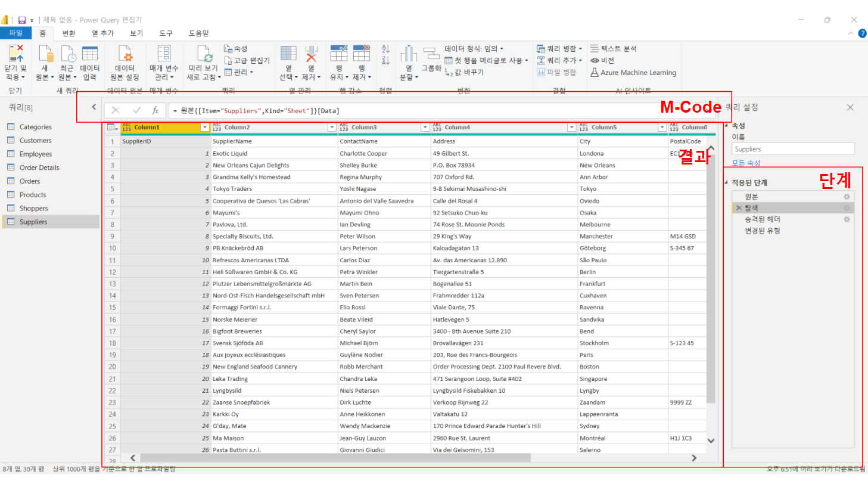Click the 미리 보기 새로 고침 icon
The image size is (868, 487).
pyautogui.click(x=204, y=53)
